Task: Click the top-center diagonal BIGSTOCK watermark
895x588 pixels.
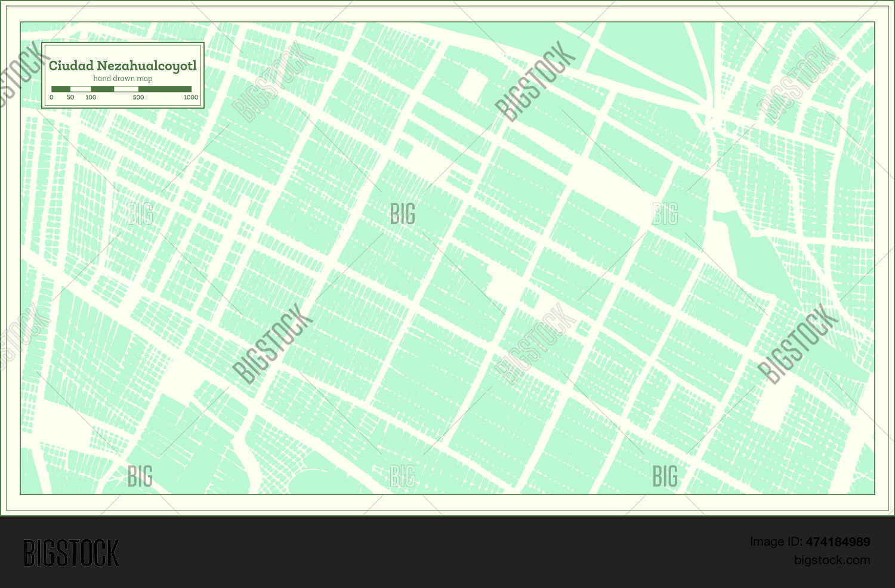Action: click(535, 82)
